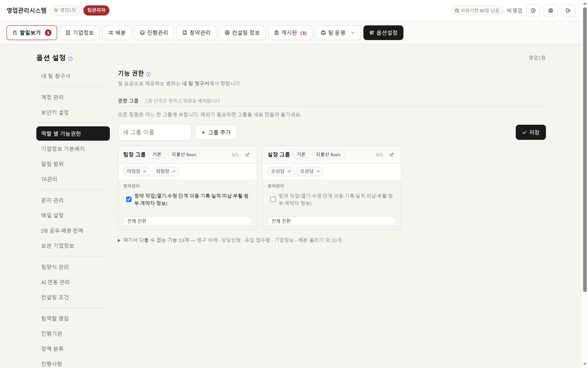Click the swap icon on the 최팀장 chip
This screenshot has width=588, height=368.
pos(174,171)
